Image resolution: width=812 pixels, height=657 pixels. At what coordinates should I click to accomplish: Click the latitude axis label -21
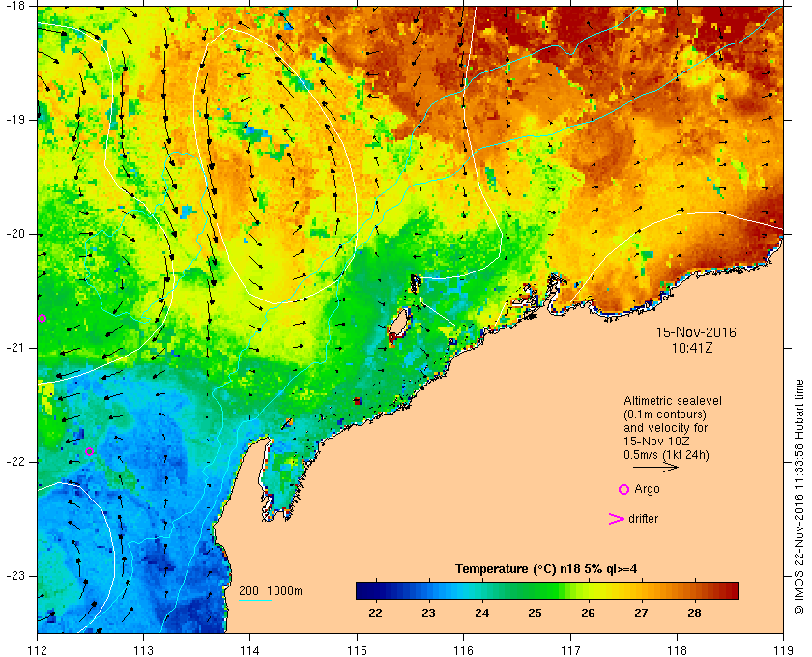tap(15, 348)
